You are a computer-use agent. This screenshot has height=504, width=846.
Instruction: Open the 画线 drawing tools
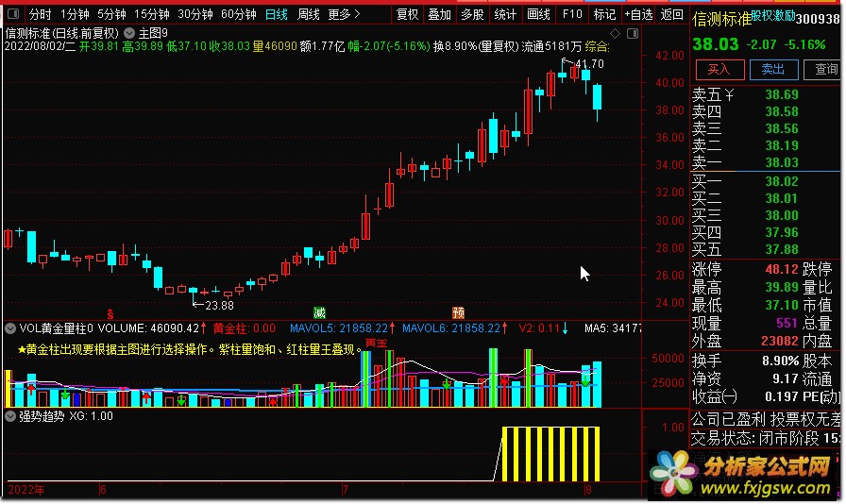point(538,14)
